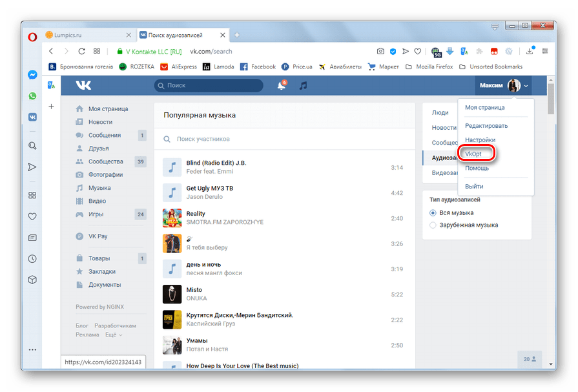Close the Поиск аудиозаписей tab

223,35
